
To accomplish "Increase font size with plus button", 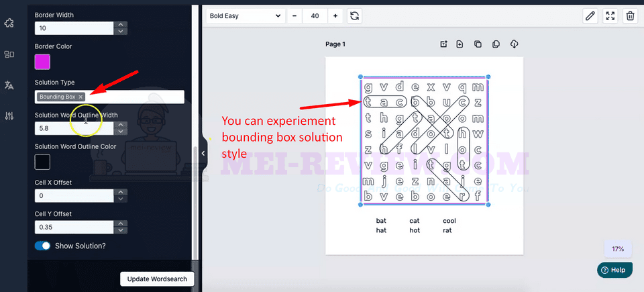I will (335, 16).
